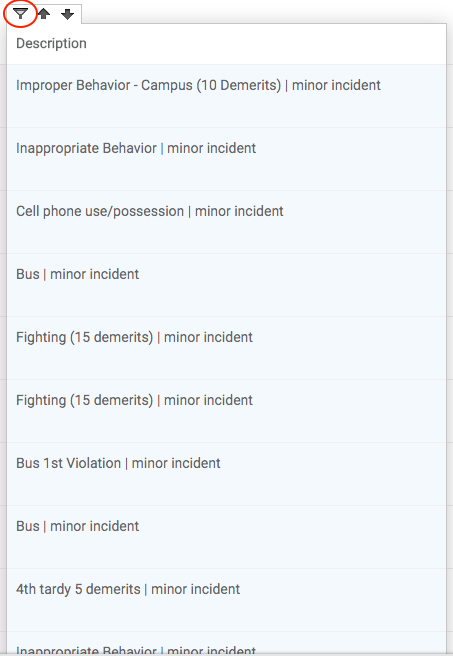Select the Bus 1st Violation row
Image resolution: width=453 pixels, height=656 pixels.
[x=226, y=474]
